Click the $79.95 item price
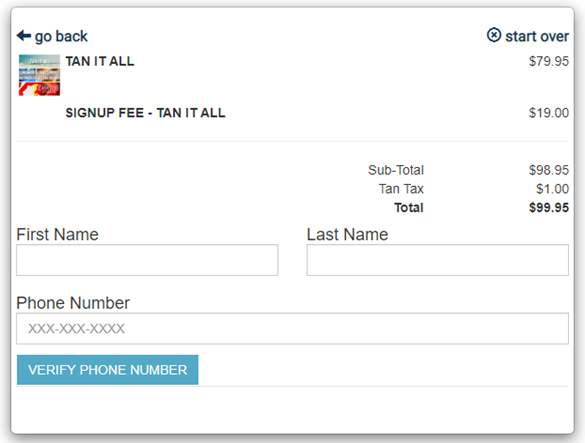 click(x=549, y=61)
